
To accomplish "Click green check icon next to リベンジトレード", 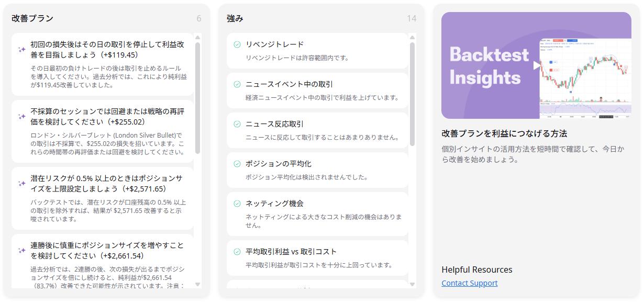I will click(x=237, y=44).
